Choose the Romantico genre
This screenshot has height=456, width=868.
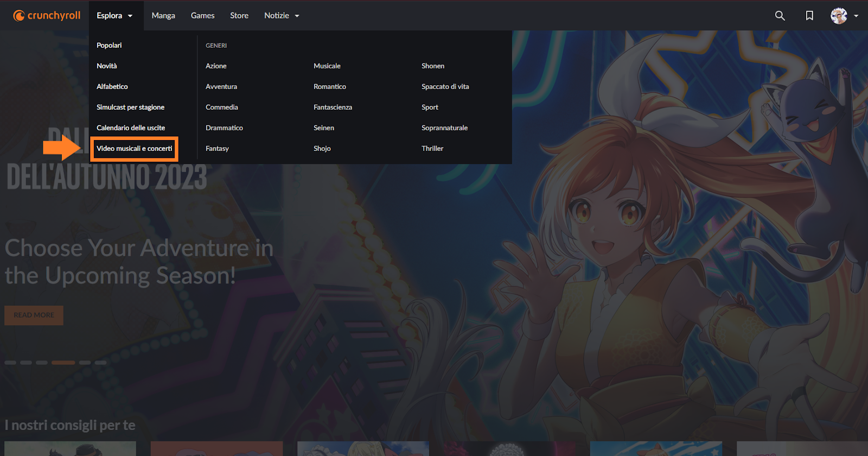[x=330, y=86]
